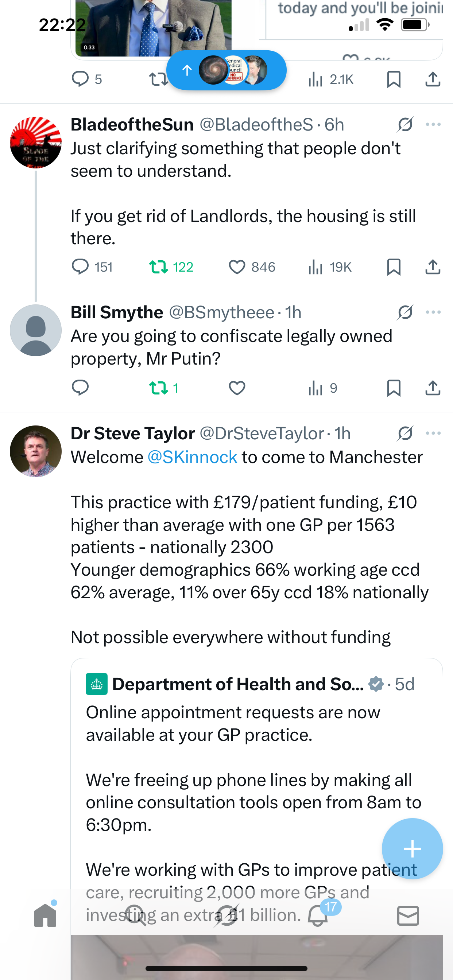
Task: Share BladeoftheSun's tweet via share icon
Action: click(x=433, y=267)
